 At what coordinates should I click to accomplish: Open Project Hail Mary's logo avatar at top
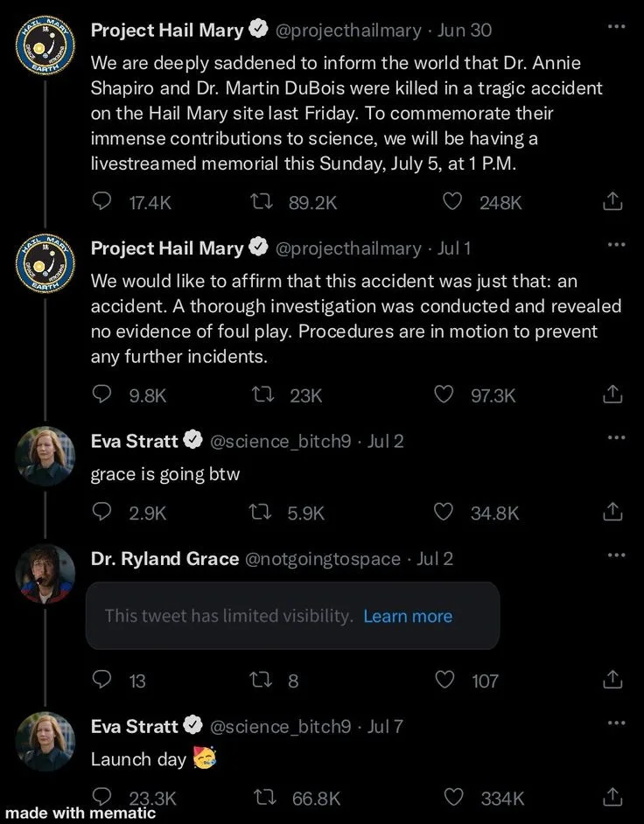[x=45, y=48]
